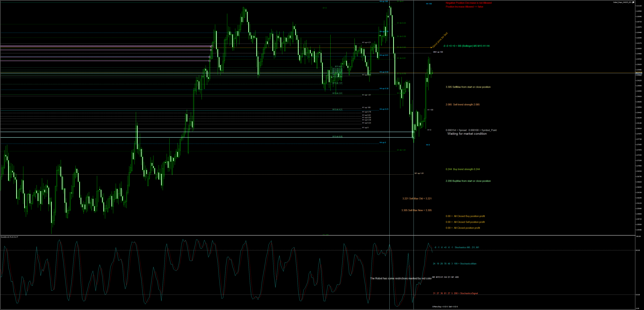The width and height of the screenshot is (644, 310).
Task: Click the 80.00 level on stochastic scale
Action: [638, 250]
